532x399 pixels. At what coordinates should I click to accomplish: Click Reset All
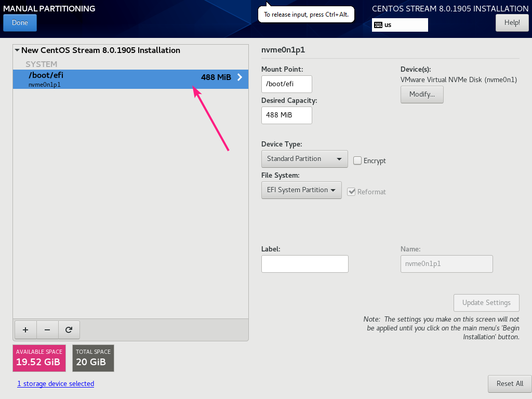(x=509, y=383)
